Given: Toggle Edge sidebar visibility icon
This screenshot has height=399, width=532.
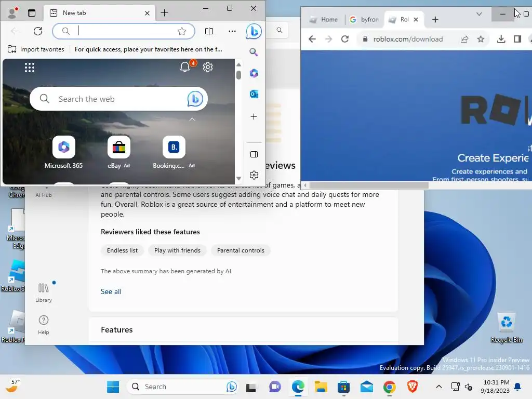Looking at the screenshot, I should pos(254,154).
